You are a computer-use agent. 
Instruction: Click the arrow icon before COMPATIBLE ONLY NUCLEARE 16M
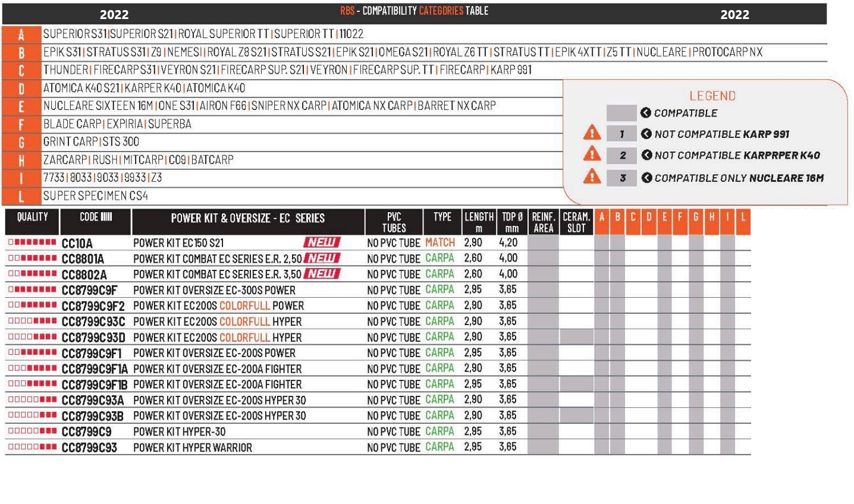tap(646, 178)
